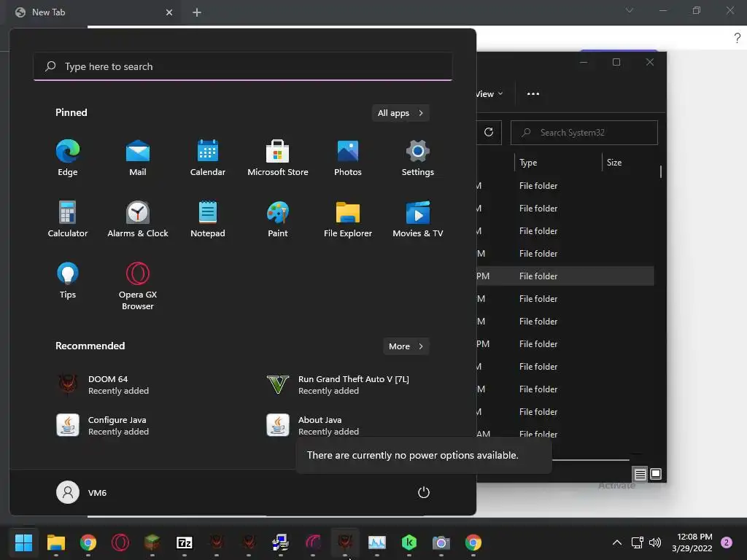Click the question mark help icon
This screenshot has width=747, height=560.
click(737, 38)
